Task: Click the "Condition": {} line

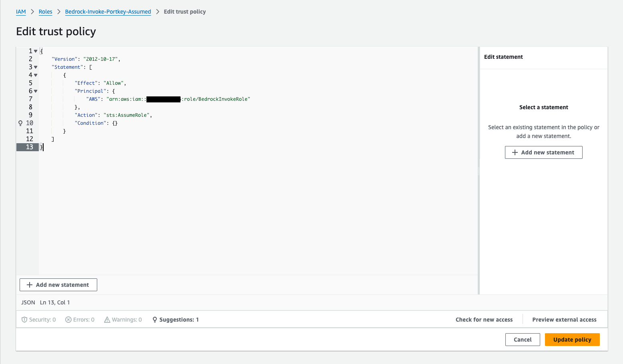Action: 96,123
